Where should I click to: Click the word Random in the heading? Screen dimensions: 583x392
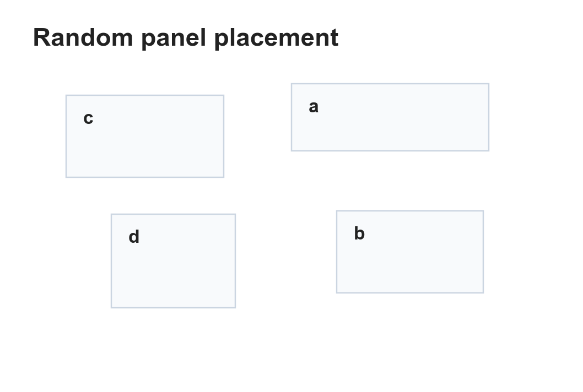click(83, 37)
